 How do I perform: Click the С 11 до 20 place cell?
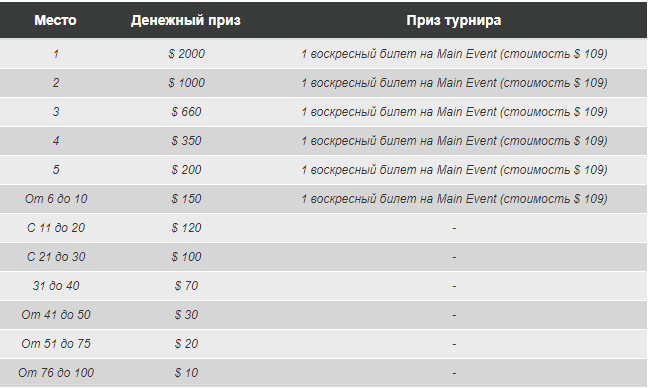coord(56,228)
